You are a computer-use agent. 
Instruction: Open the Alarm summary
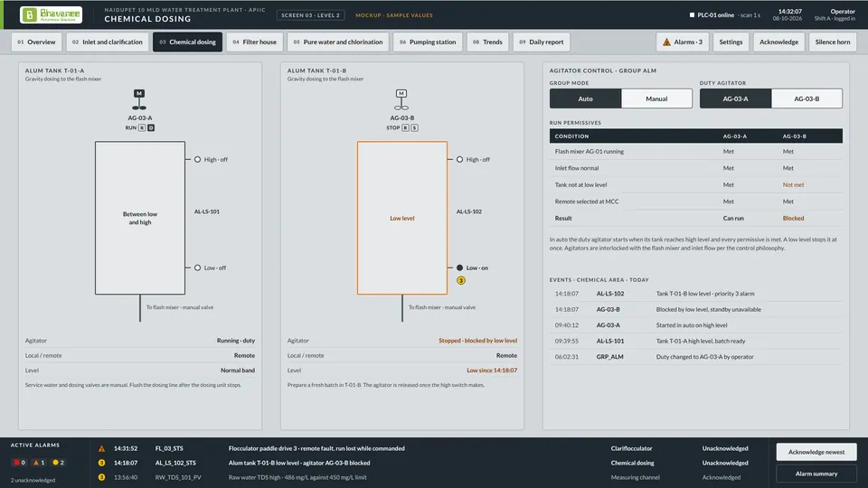coord(816,474)
